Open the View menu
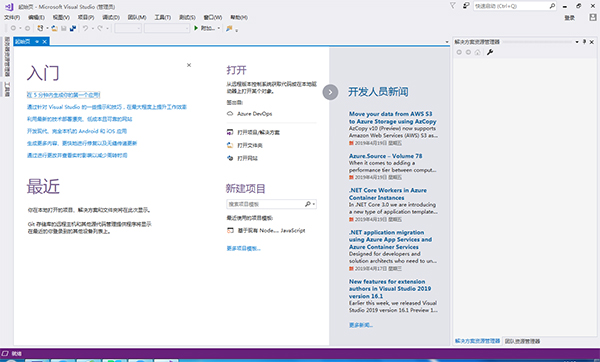This screenshot has height=362, width=600. pos(61,17)
